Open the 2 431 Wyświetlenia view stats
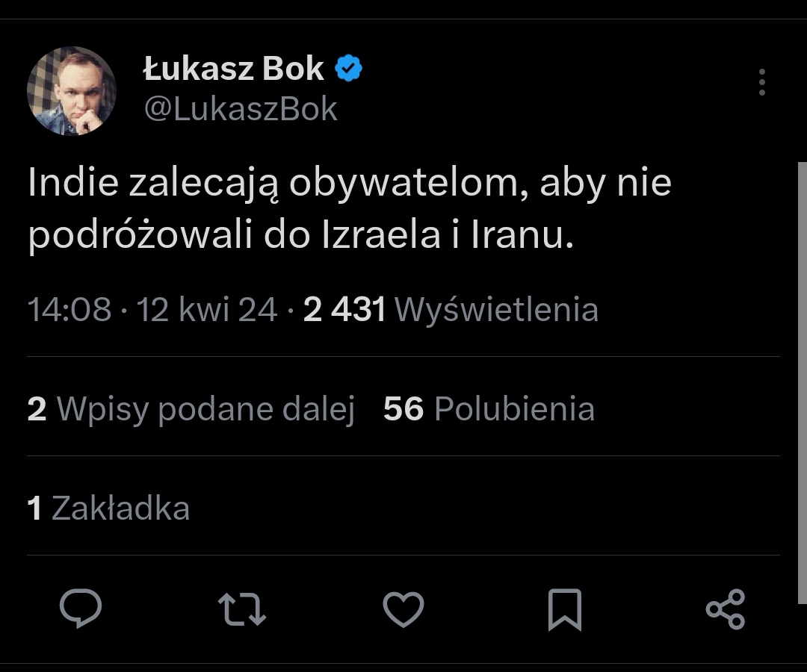Viewport: 807px width, 672px height. click(451, 309)
